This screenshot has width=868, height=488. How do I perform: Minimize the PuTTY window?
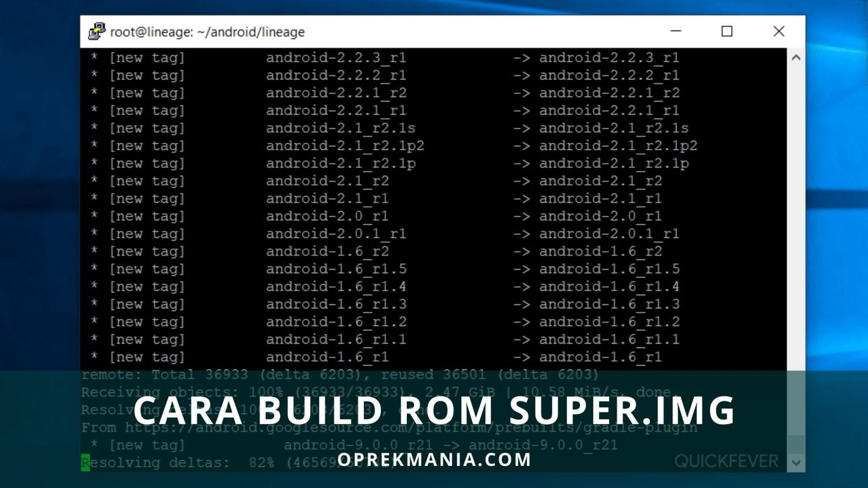pos(676,32)
